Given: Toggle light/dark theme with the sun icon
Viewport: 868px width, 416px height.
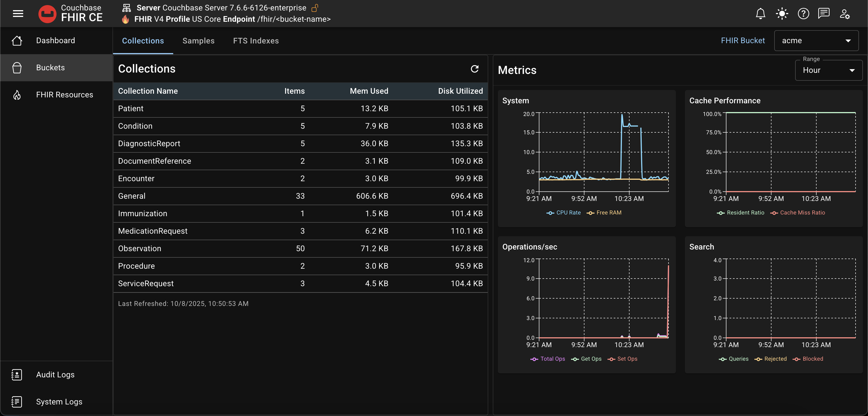Looking at the screenshot, I should [782, 14].
